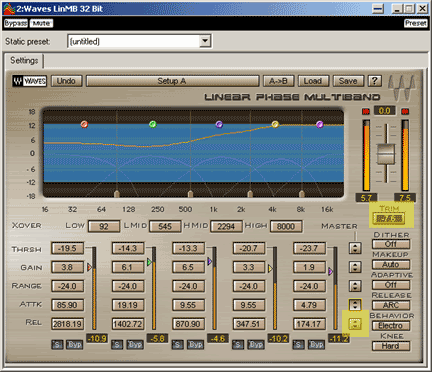Solo the high-mid band beside -10.2 readout
The width and height of the screenshot is (432, 372).
tap(238, 344)
